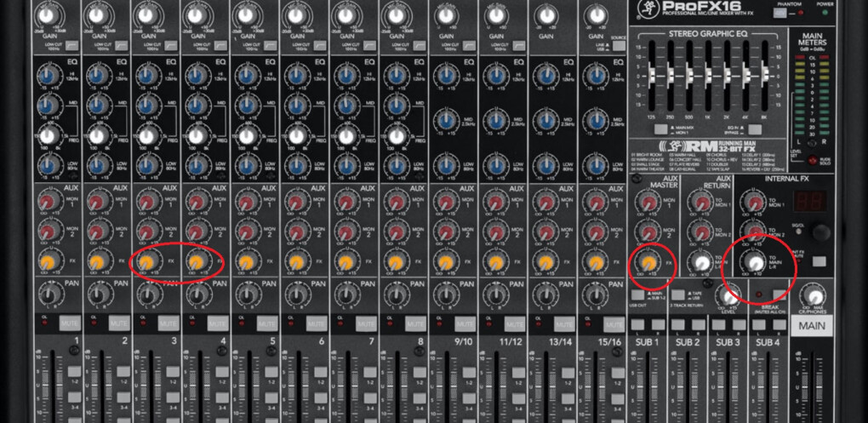
Task: Toggle the USB OUT MAIN / SUB 1-2 switch
Action: coord(637,294)
